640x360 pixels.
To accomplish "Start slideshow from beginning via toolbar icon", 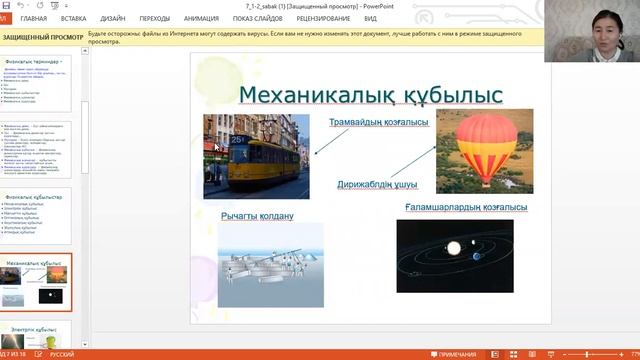I will tap(55, 6).
